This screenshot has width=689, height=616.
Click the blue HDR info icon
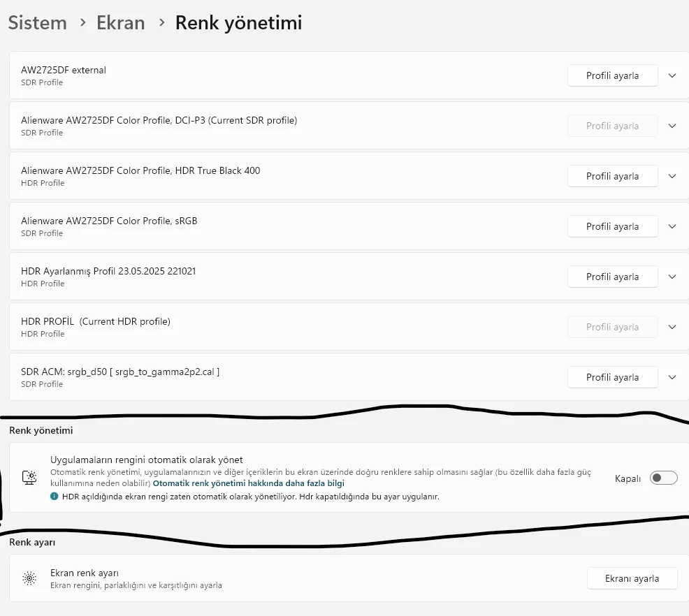[x=54, y=497]
